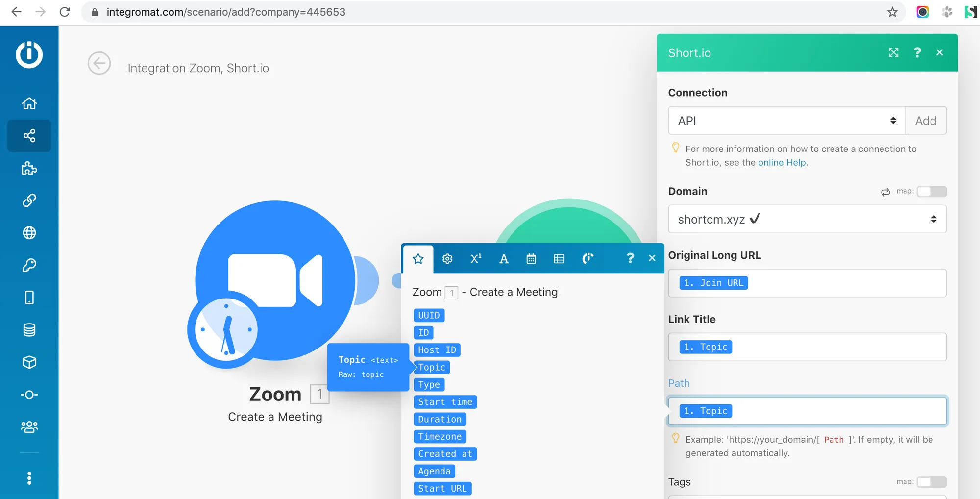Insert the Start URL variable pill

pos(442,489)
